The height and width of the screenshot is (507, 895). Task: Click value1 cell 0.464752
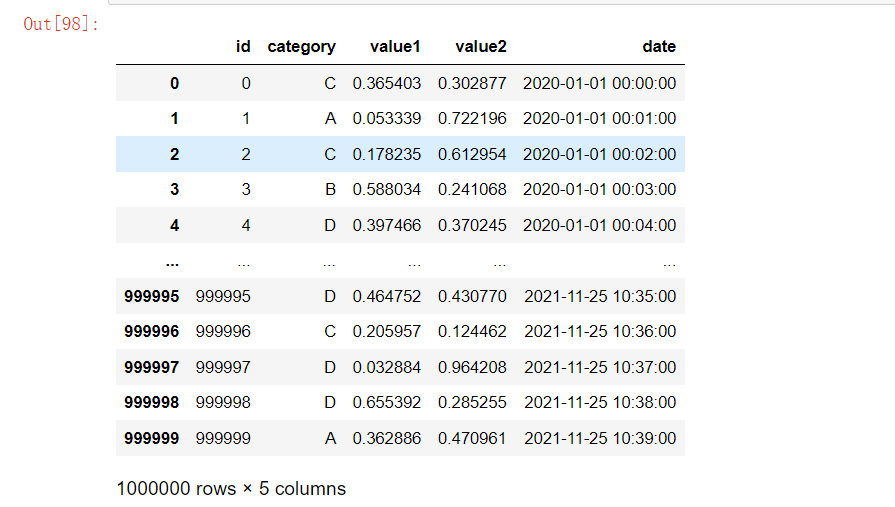click(x=386, y=296)
